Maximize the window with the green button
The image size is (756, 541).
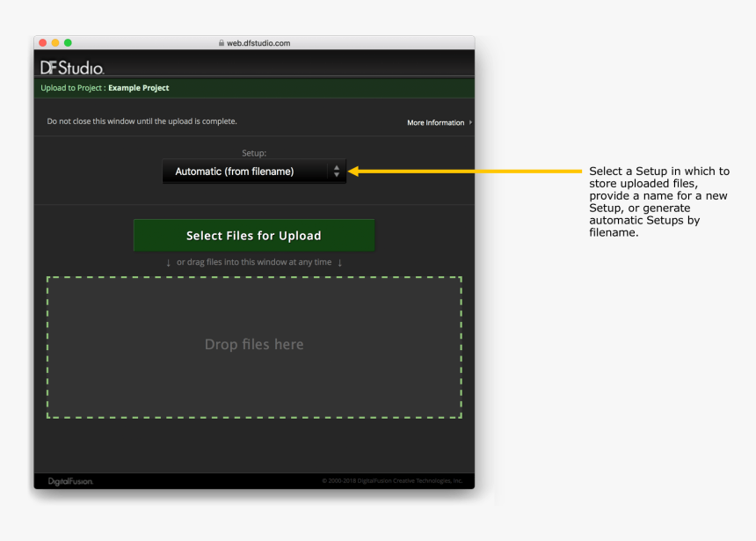(x=68, y=43)
